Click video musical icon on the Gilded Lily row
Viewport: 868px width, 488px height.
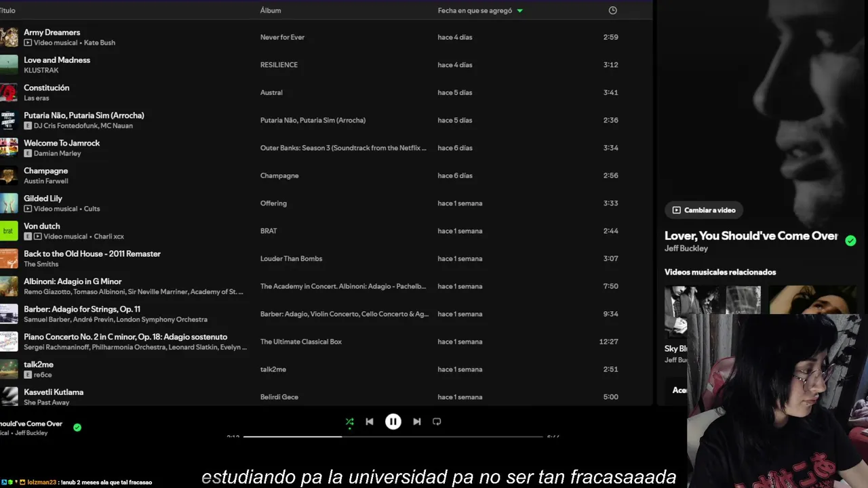click(28, 209)
